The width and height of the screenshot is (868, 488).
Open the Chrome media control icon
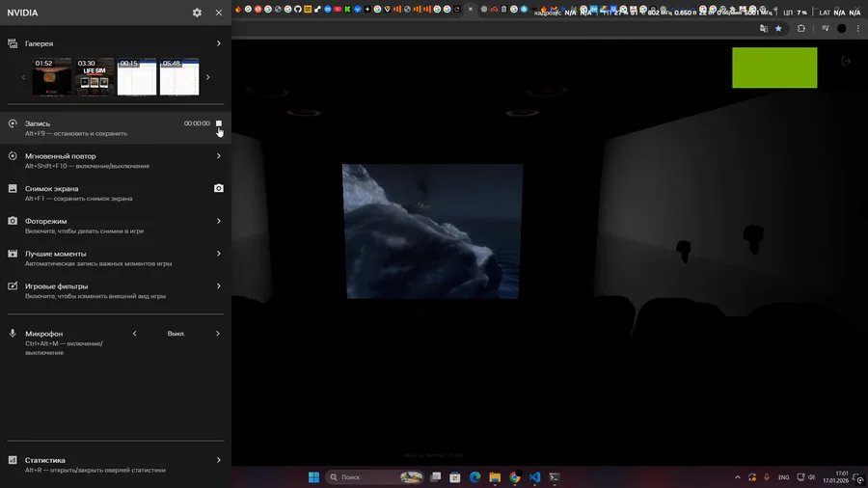(826, 29)
